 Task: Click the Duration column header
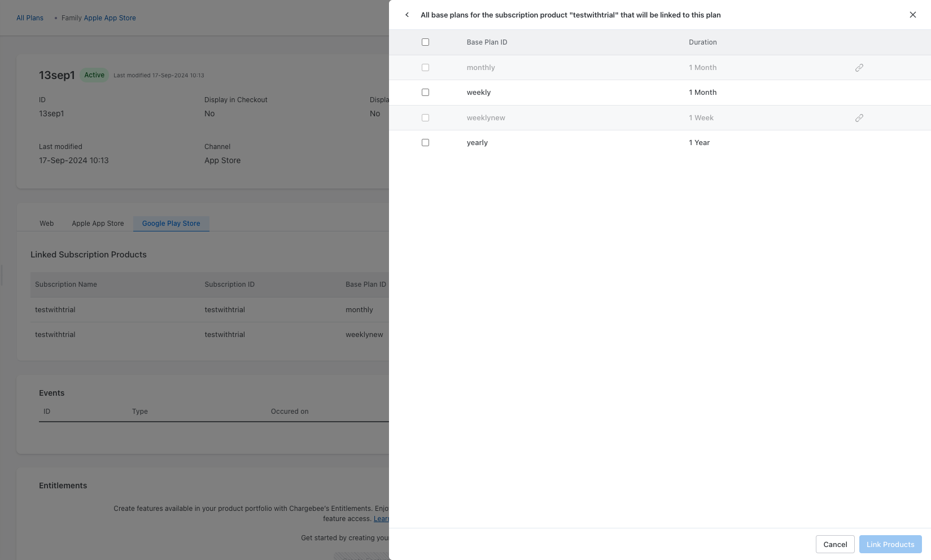702,42
